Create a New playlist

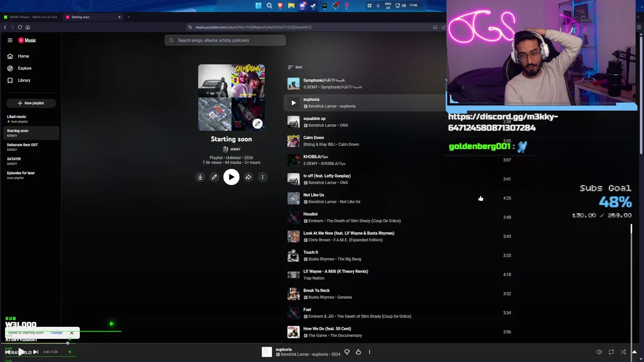31,103
